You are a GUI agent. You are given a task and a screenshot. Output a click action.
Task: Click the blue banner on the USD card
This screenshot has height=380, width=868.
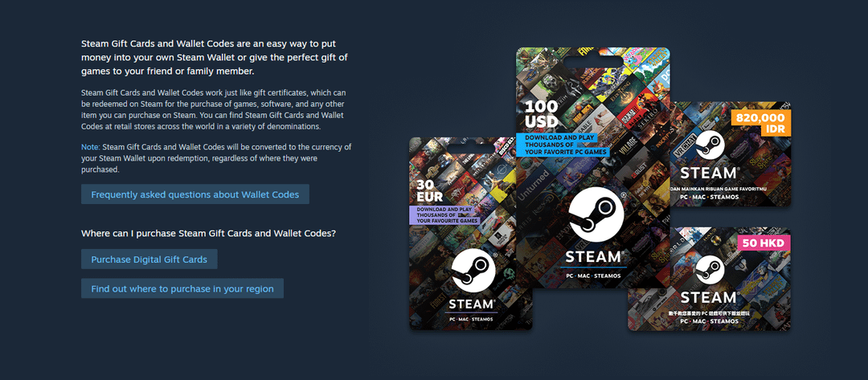[563, 145]
